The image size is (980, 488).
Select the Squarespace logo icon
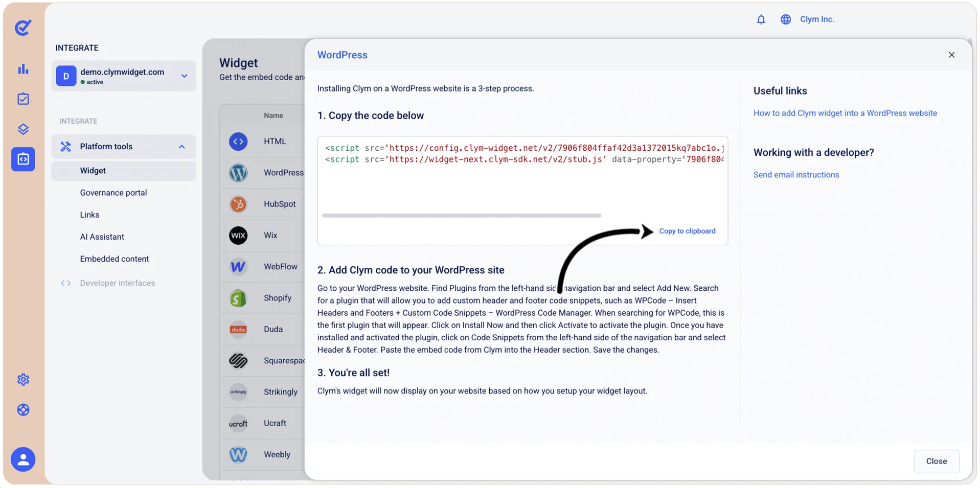238,360
